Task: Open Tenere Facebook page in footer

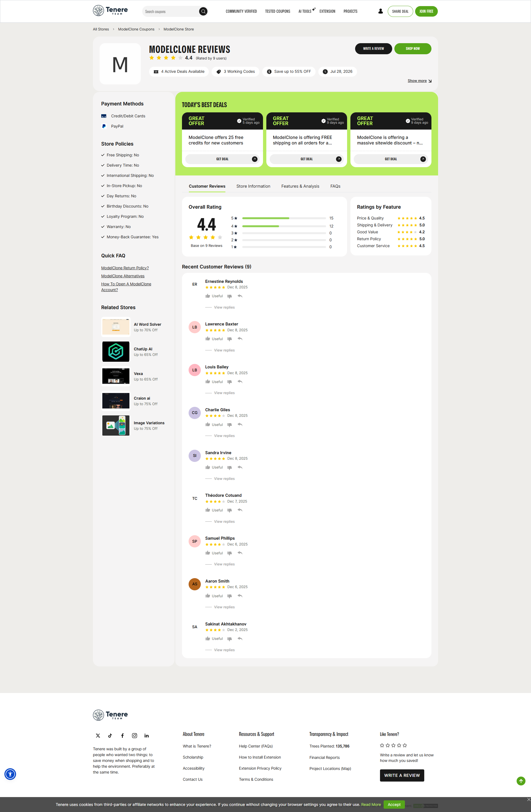Action: [123, 736]
